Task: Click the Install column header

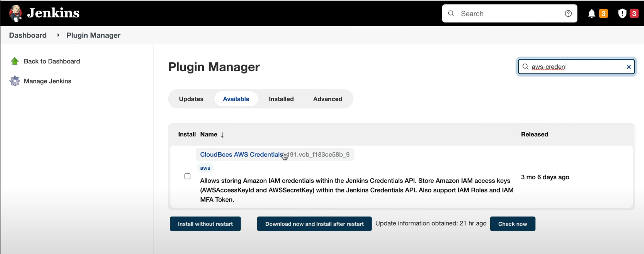Action: (x=187, y=134)
